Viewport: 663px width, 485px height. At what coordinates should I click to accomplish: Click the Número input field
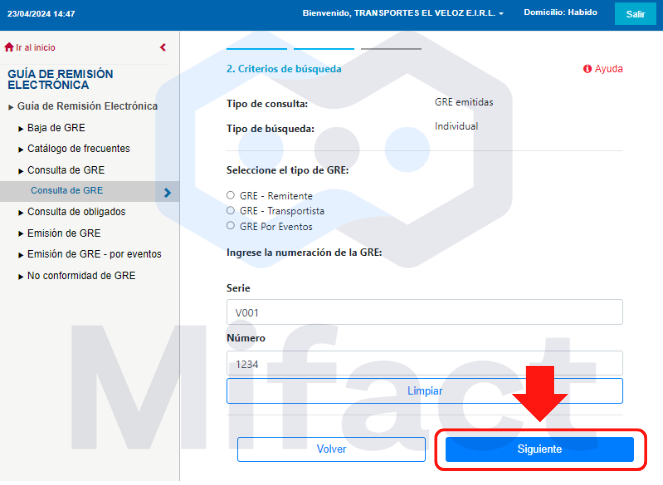point(425,364)
